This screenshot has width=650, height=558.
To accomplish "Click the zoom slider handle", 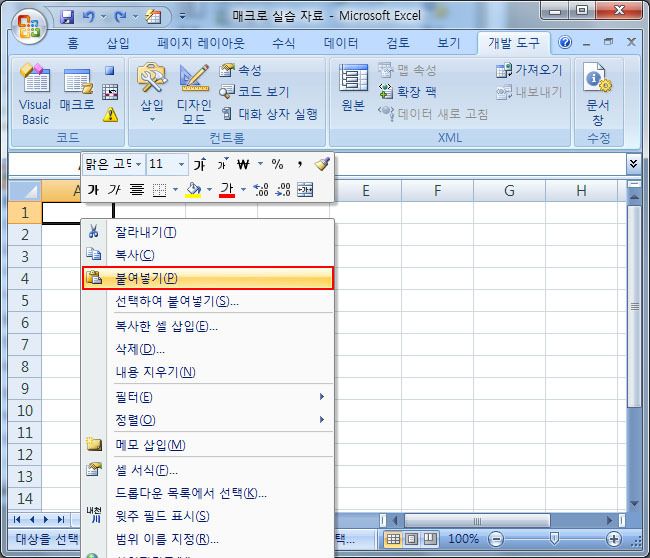I will [554, 539].
